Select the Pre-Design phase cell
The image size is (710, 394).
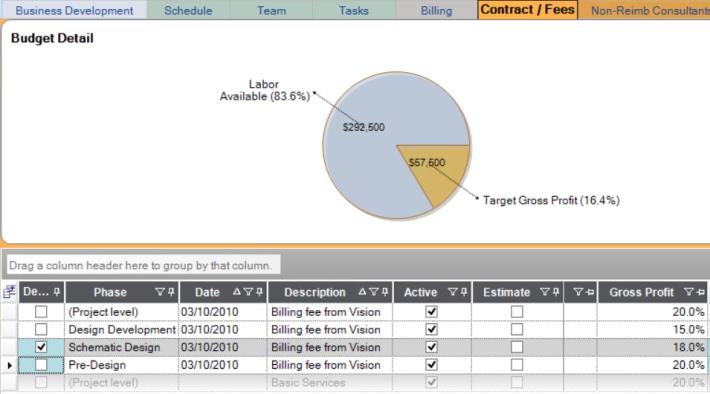click(x=122, y=365)
